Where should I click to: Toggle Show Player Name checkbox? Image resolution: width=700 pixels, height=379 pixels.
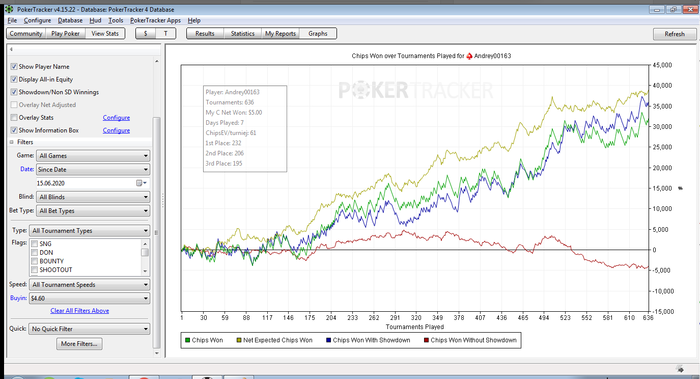pyautogui.click(x=14, y=67)
